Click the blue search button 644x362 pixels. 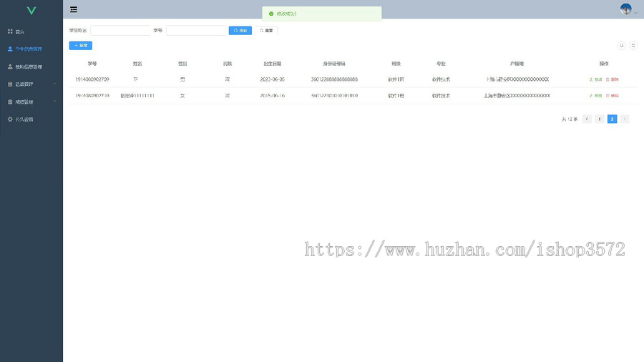click(x=240, y=30)
